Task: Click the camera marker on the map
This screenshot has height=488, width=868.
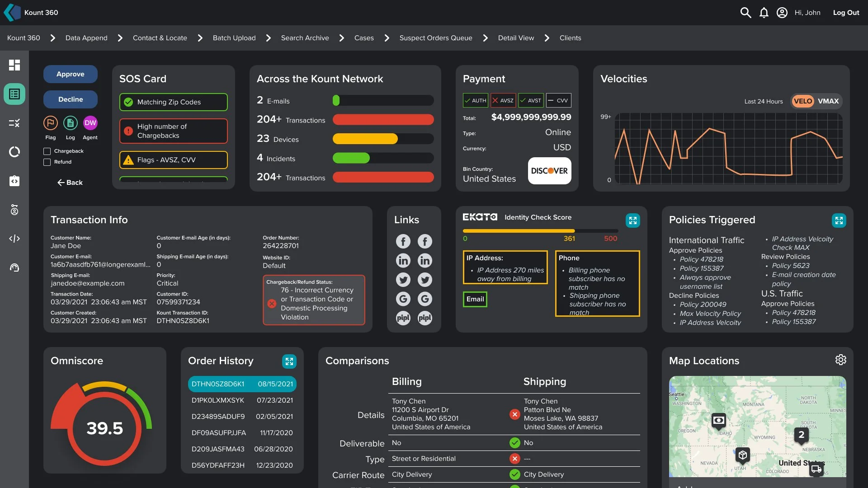Action: tap(719, 421)
